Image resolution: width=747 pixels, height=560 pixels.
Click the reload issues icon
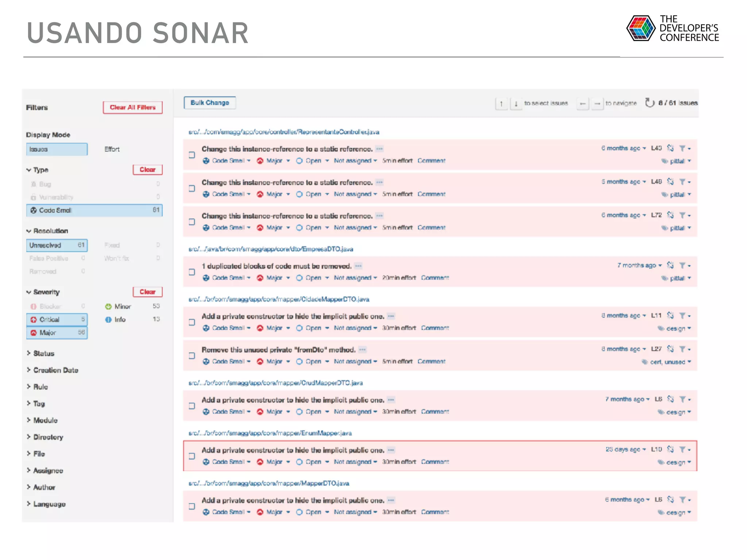click(x=650, y=103)
